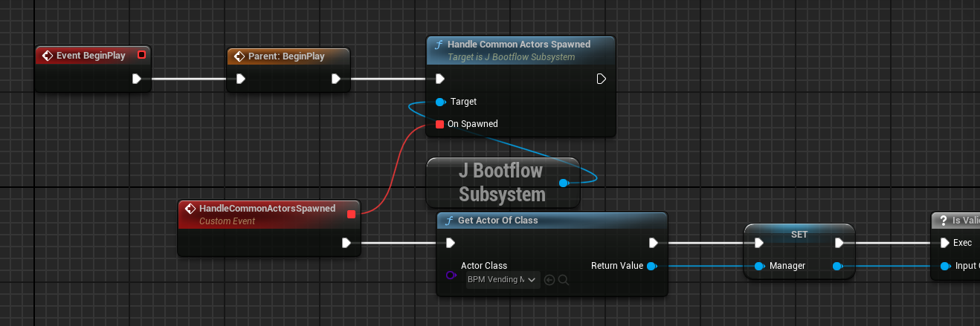Click the Manager input pin on SET
The image size is (980, 326).
pyautogui.click(x=759, y=266)
